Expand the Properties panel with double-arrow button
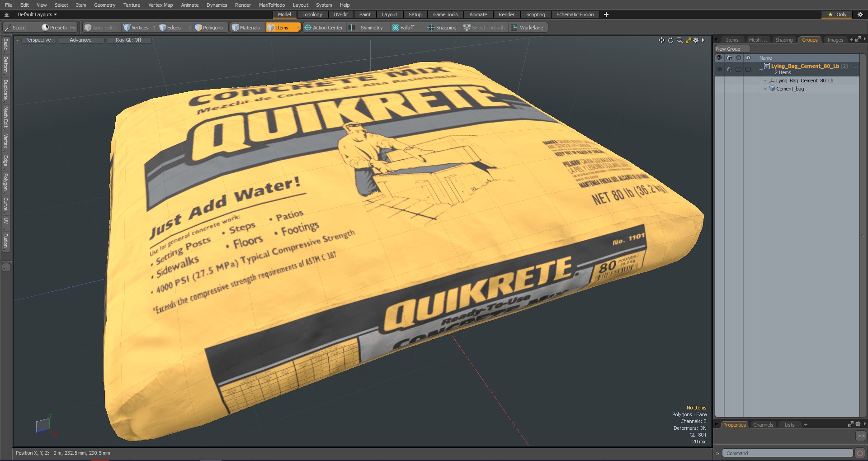868x461 pixels. click(x=861, y=436)
